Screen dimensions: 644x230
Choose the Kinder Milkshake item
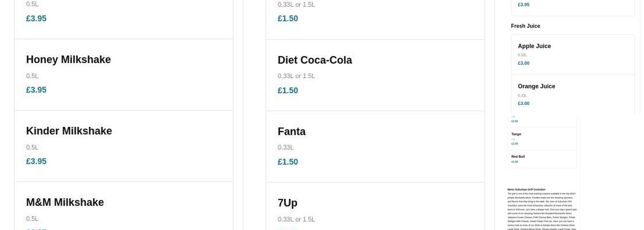point(69,131)
